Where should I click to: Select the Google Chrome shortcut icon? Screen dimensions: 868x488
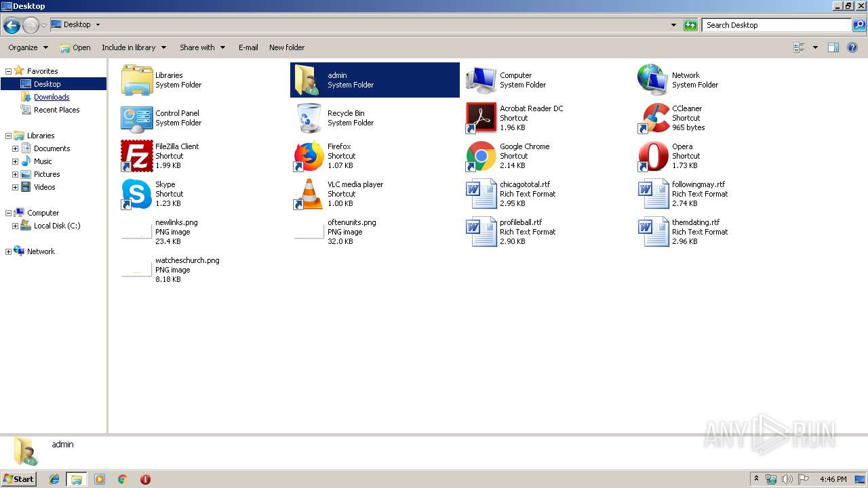tap(481, 156)
